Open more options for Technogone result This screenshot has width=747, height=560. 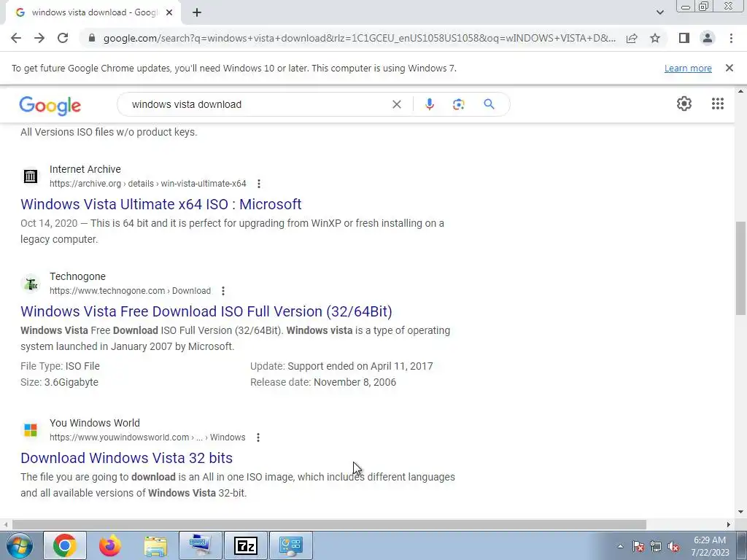point(223,291)
